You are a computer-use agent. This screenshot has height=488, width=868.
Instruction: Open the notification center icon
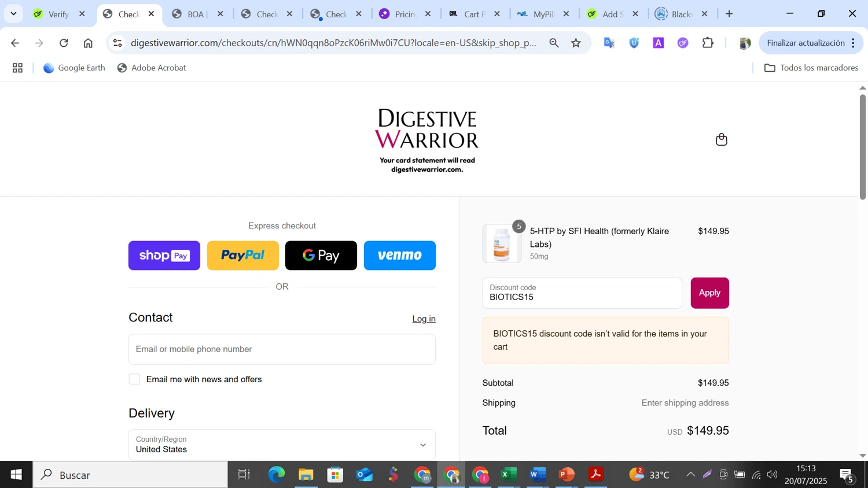tap(847, 475)
